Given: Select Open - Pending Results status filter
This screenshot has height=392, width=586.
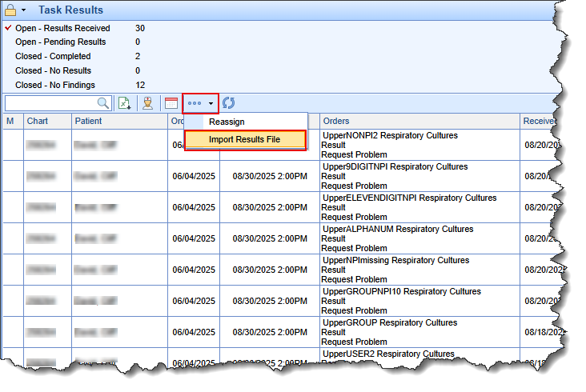Looking at the screenshot, I should 61,42.
